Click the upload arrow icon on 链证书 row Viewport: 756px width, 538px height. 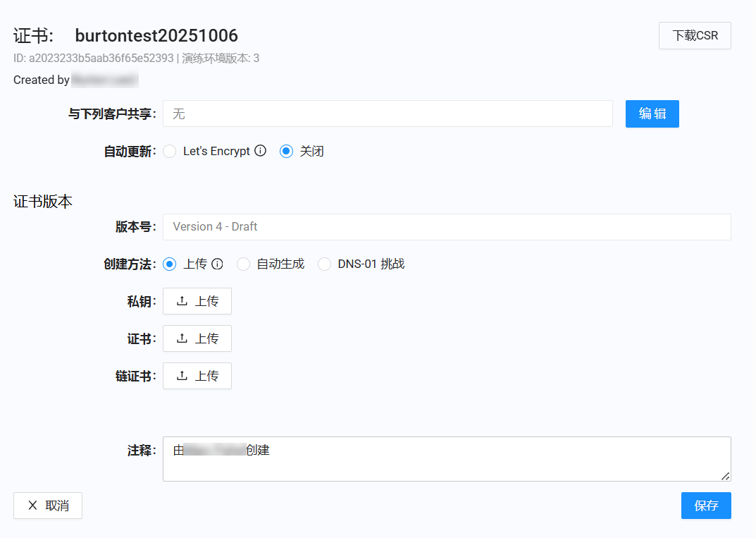coord(183,376)
